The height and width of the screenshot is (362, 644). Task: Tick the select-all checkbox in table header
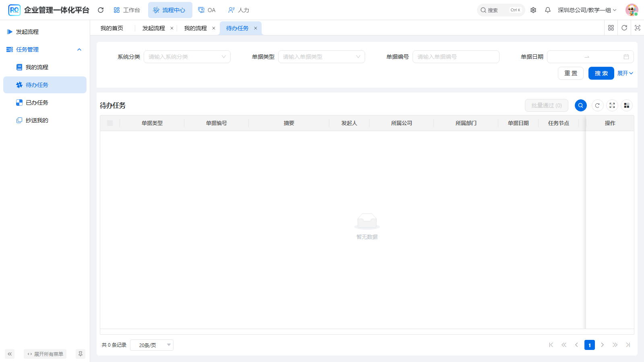[x=110, y=123]
